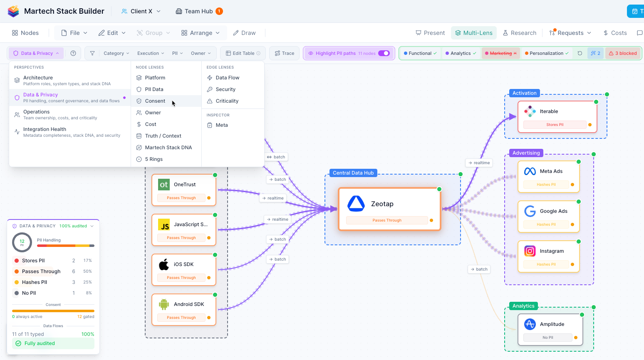
Task: Toggle the Highlight PII paths switch
Action: coord(384,53)
